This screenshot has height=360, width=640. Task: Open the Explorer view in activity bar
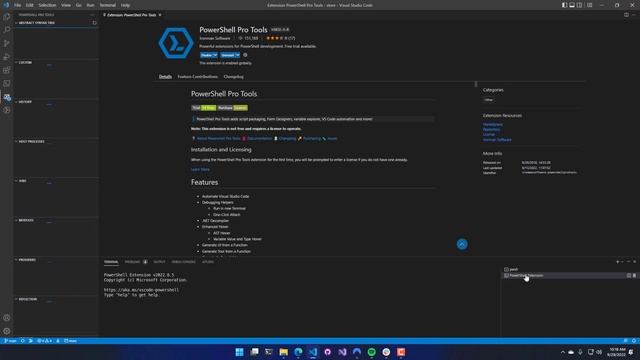point(7,17)
